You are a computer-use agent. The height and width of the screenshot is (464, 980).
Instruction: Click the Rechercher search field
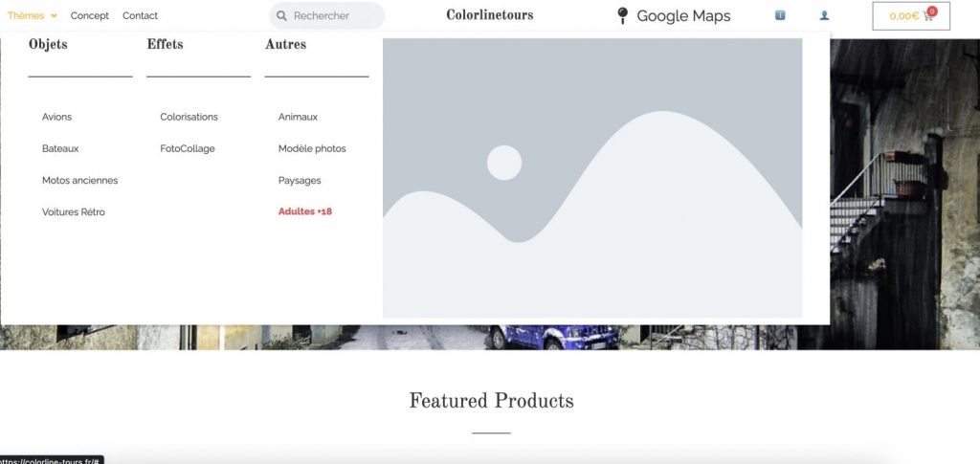point(335,16)
